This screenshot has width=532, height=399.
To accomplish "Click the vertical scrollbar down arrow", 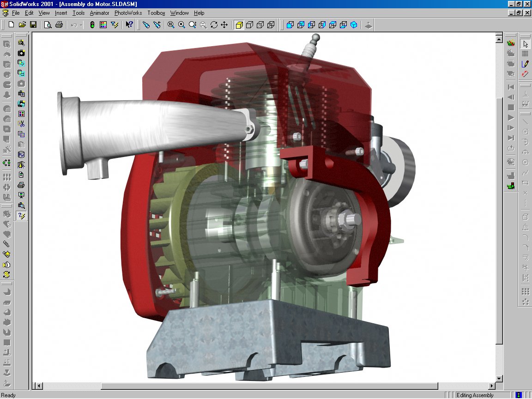I will (x=499, y=379).
